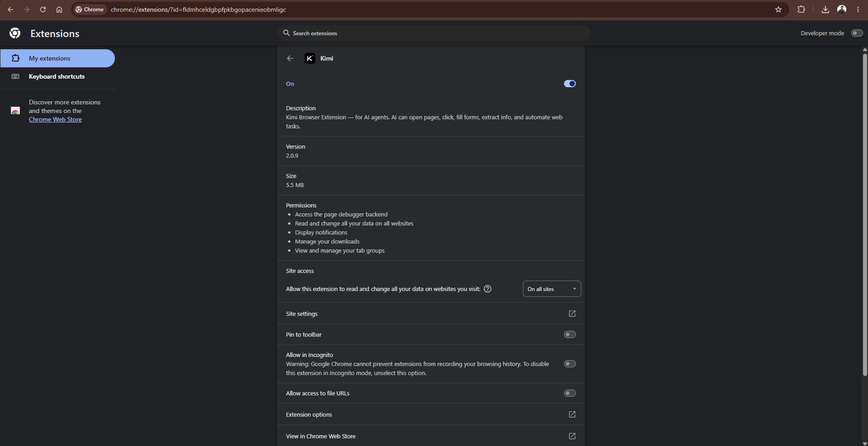Go back using the browser back arrow

(10, 9)
